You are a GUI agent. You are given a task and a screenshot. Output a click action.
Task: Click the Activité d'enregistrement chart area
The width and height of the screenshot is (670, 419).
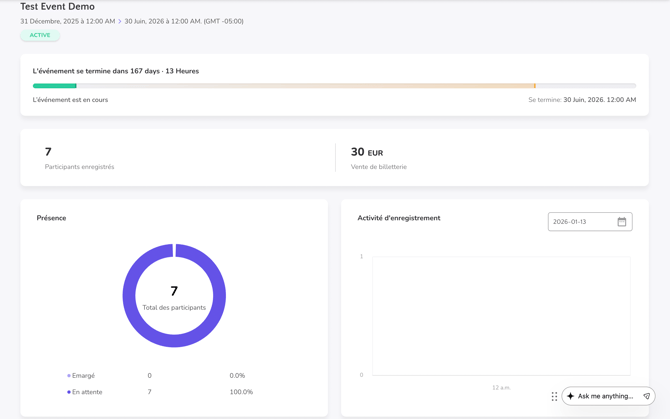click(x=500, y=315)
